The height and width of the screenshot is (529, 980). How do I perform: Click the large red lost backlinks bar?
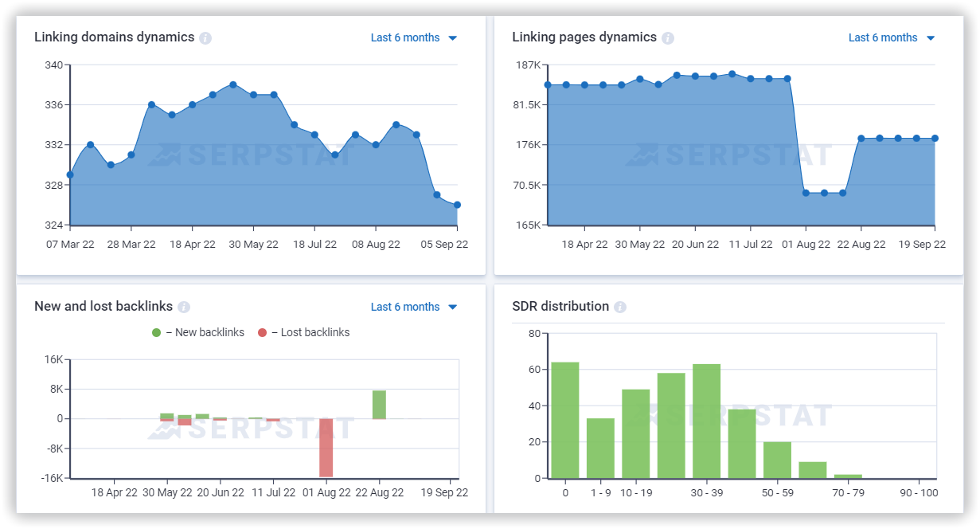326,448
